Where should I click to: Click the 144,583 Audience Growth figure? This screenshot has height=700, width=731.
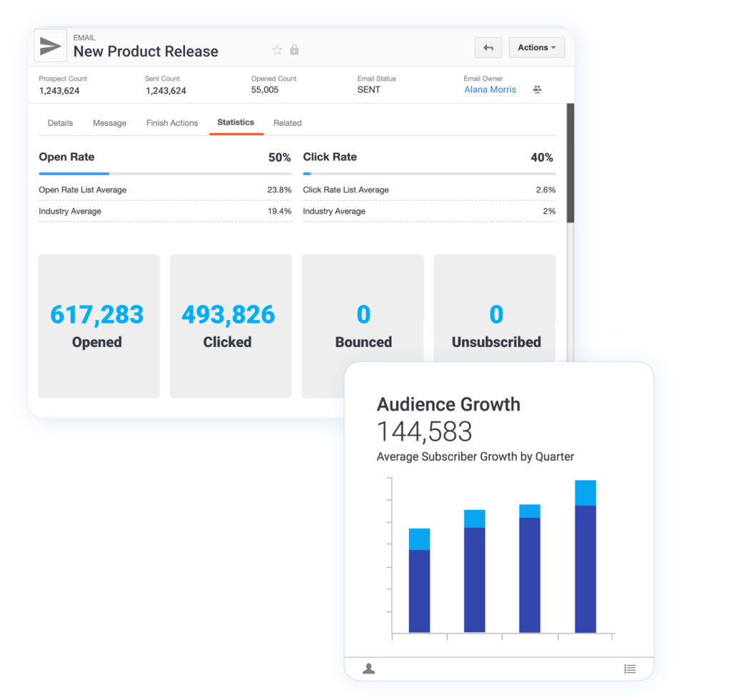click(x=425, y=431)
